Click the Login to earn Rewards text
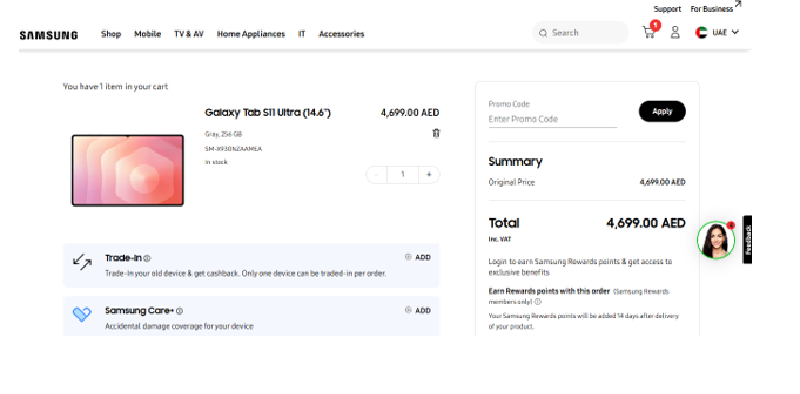Screen dimensions: 800x394 580,267
